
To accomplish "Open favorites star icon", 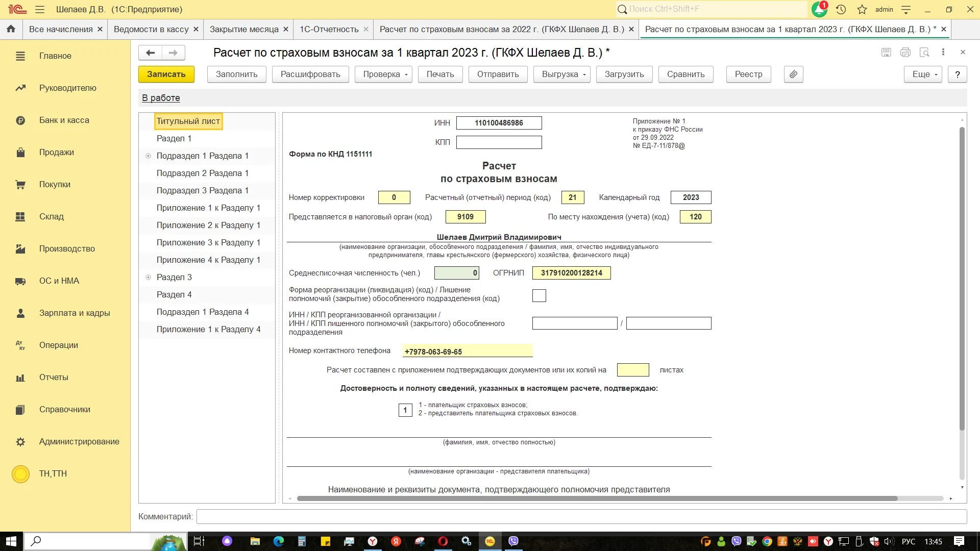I will tap(862, 9).
